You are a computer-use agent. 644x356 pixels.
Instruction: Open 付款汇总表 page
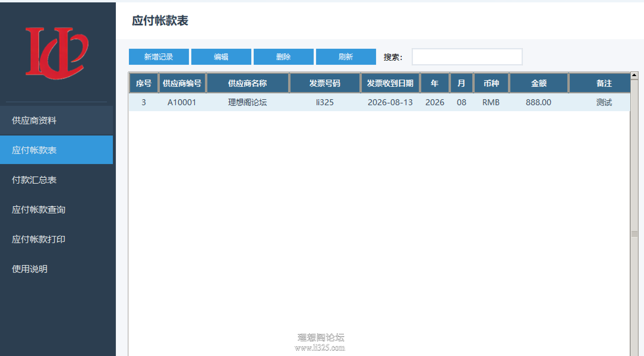[56, 180]
